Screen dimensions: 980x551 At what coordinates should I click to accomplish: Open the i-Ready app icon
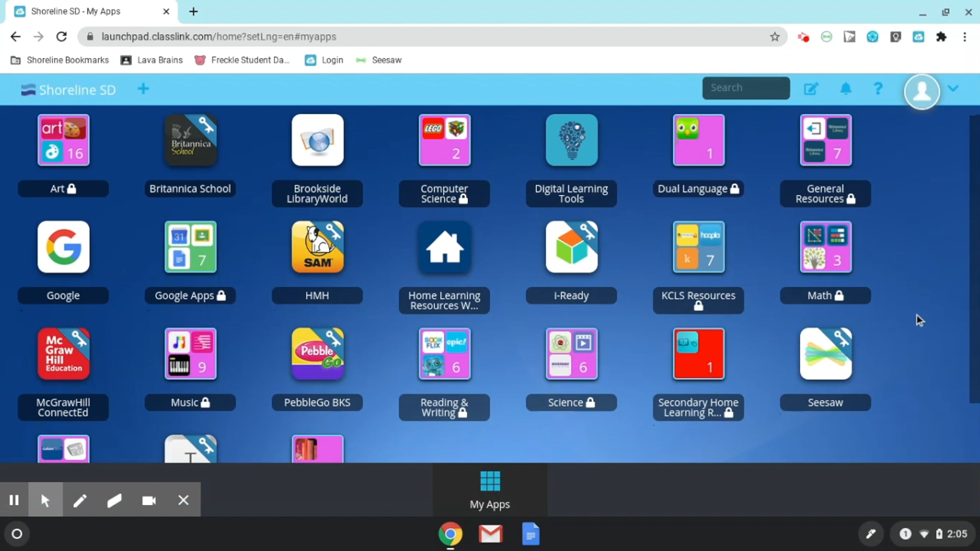coord(572,247)
